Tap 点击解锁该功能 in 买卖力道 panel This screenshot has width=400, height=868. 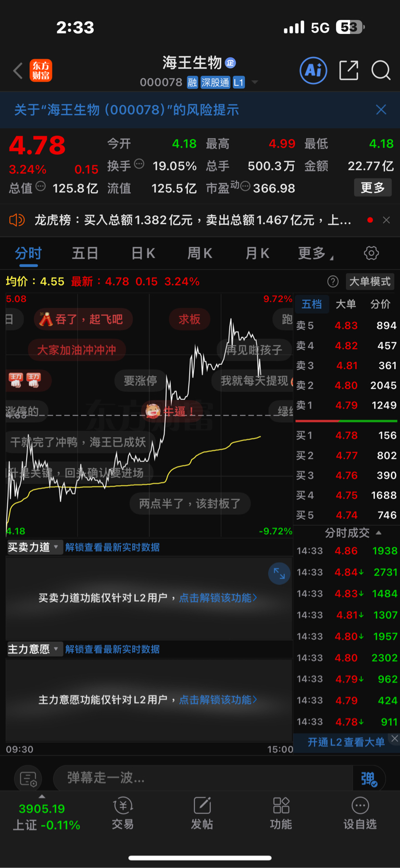point(218,598)
